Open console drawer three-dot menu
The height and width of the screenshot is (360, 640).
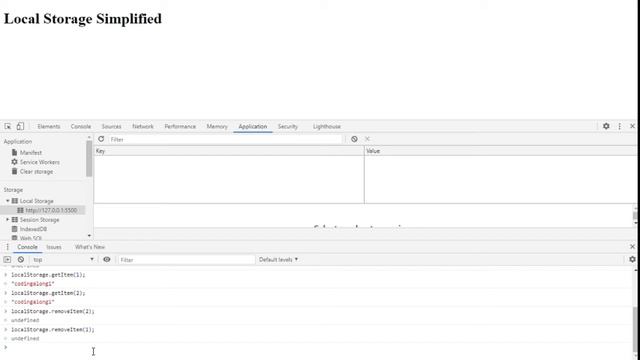pos(7,247)
